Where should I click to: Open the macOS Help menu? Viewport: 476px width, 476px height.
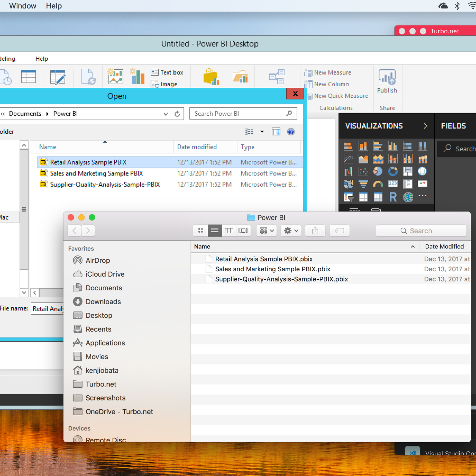point(54,6)
